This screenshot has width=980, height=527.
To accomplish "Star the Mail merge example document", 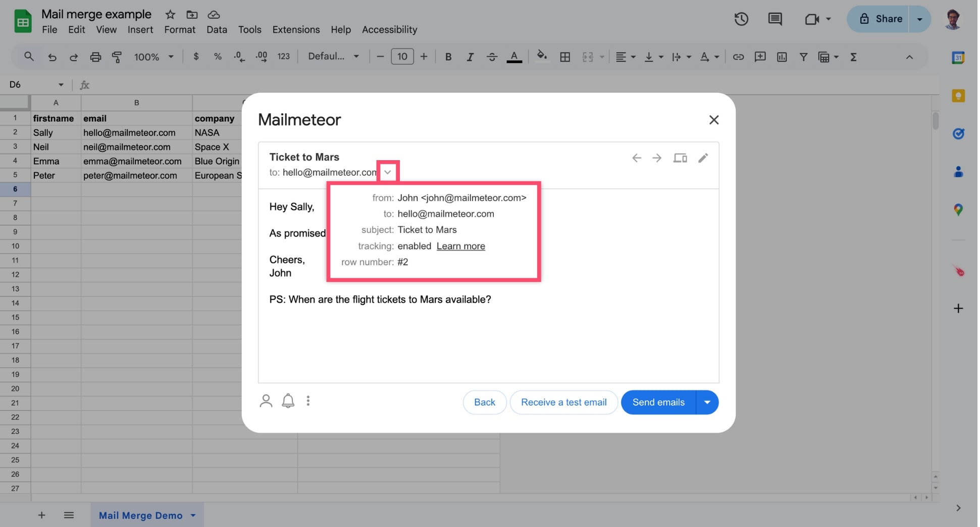I will (x=170, y=14).
